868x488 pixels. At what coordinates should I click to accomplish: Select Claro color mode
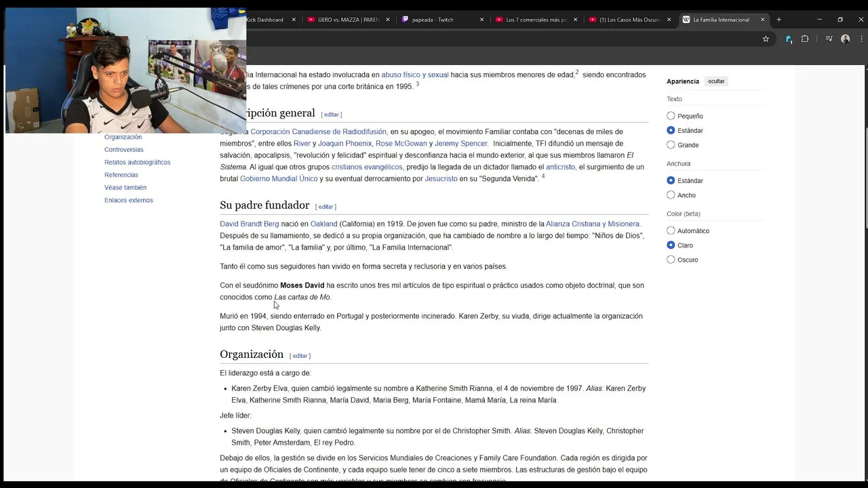tap(671, 245)
